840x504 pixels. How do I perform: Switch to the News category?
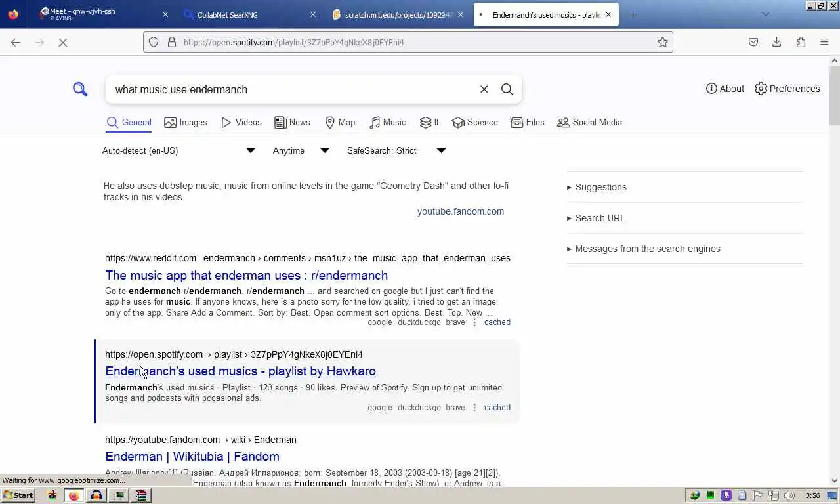pyautogui.click(x=292, y=123)
